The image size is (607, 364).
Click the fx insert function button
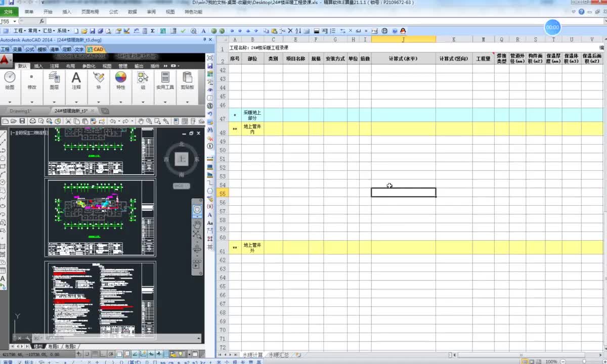42,21
